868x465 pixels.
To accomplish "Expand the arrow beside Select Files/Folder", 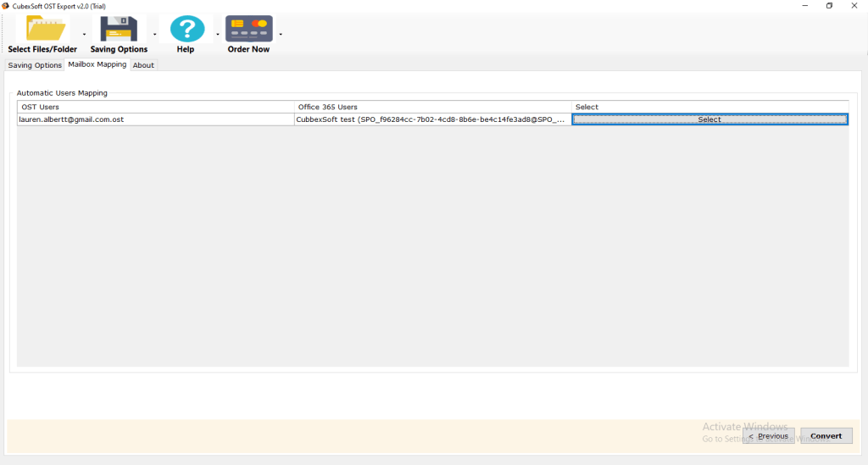I will [x=84, y=35].
